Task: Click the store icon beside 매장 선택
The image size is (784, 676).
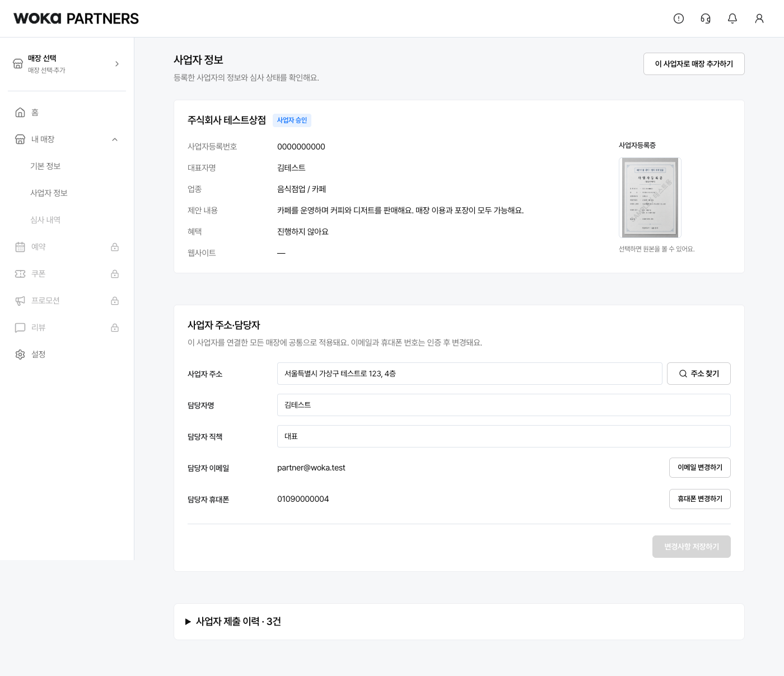Action: pos(18,64)
